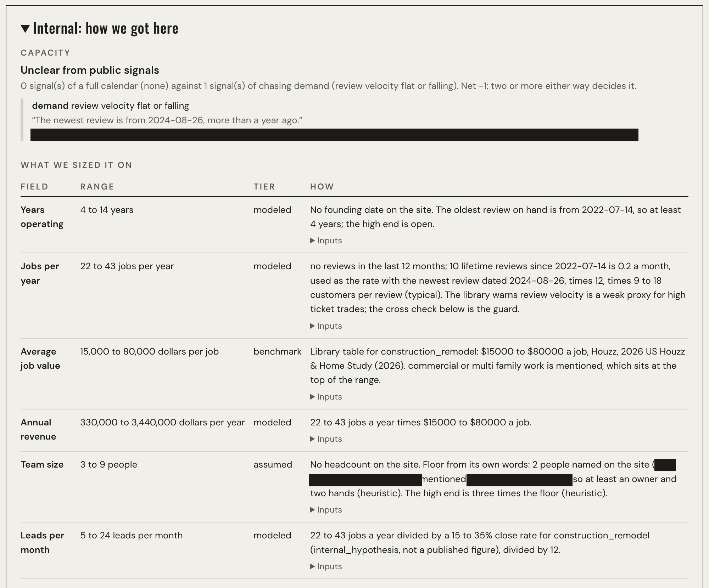Expand Inputs under Years operating row
This screenshot has height=588, width=709.
(x=326, y=241)
